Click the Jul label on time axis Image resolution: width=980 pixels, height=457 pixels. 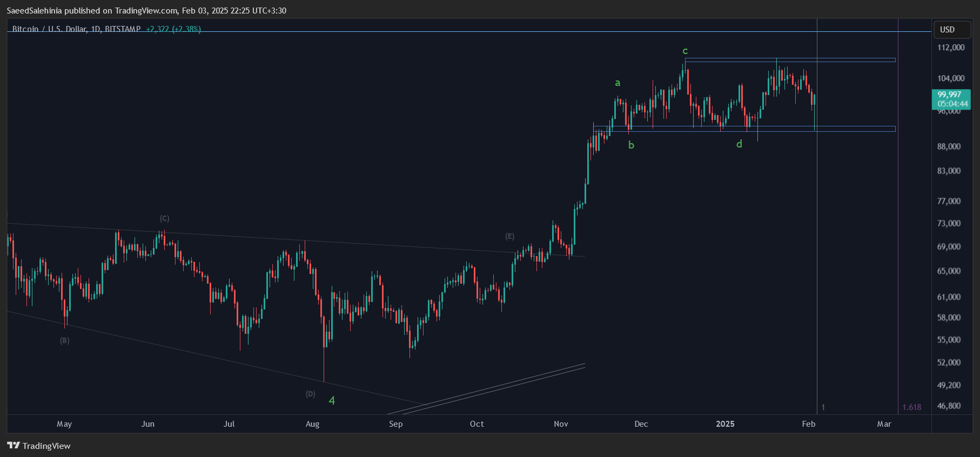point(229,424)
